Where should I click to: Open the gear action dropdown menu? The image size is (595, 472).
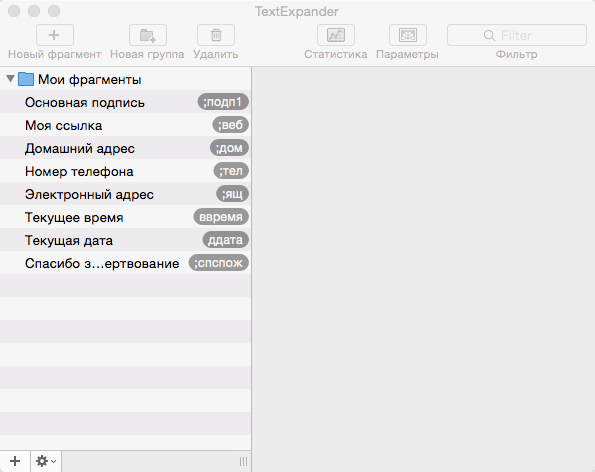pos(46,461)
